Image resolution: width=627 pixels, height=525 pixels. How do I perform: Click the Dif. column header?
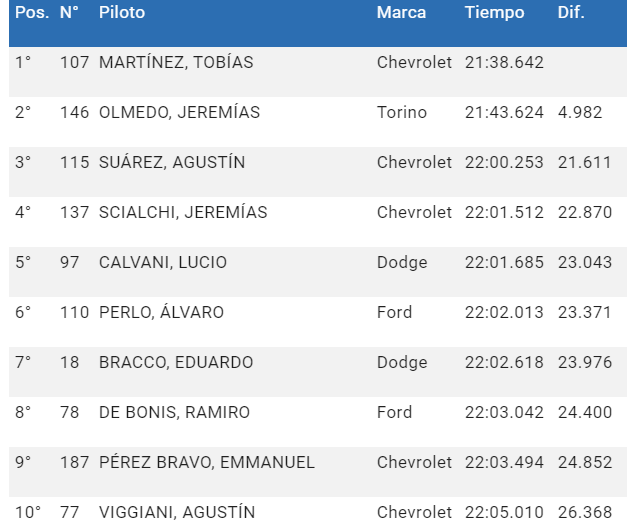[571, 13]
